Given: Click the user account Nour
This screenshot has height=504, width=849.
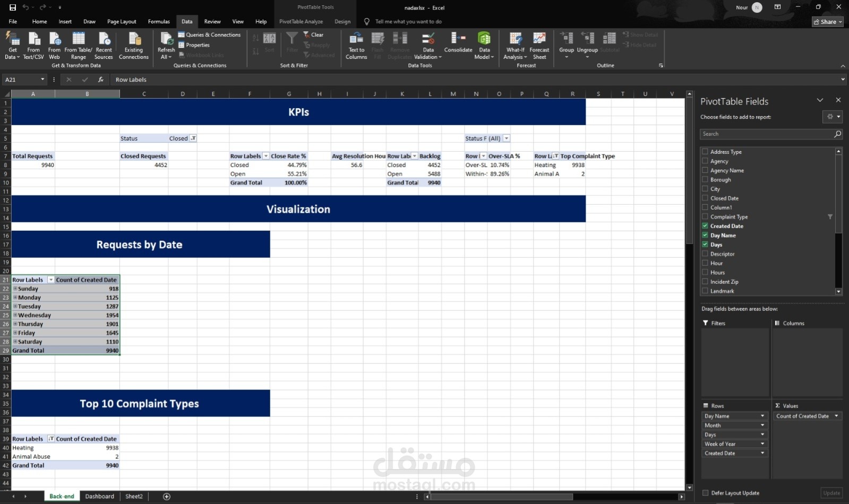Looking at the screenshot, I should [749, 7].
